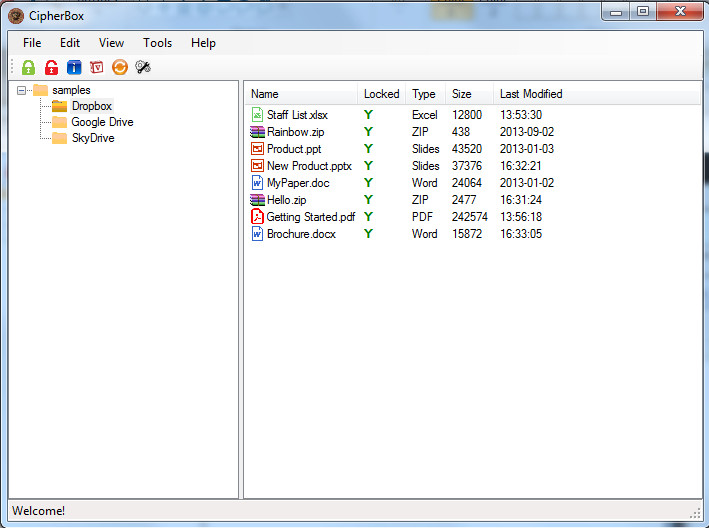
Task: Select the file name Staff List.xlsx
Action: click(x=297, y=115)
